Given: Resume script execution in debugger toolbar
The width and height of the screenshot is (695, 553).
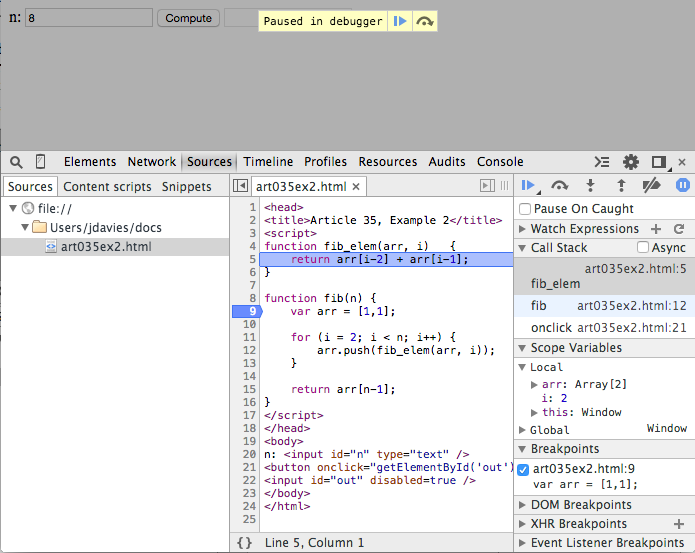Looking at the screenshot, I should tap(529, 185).
